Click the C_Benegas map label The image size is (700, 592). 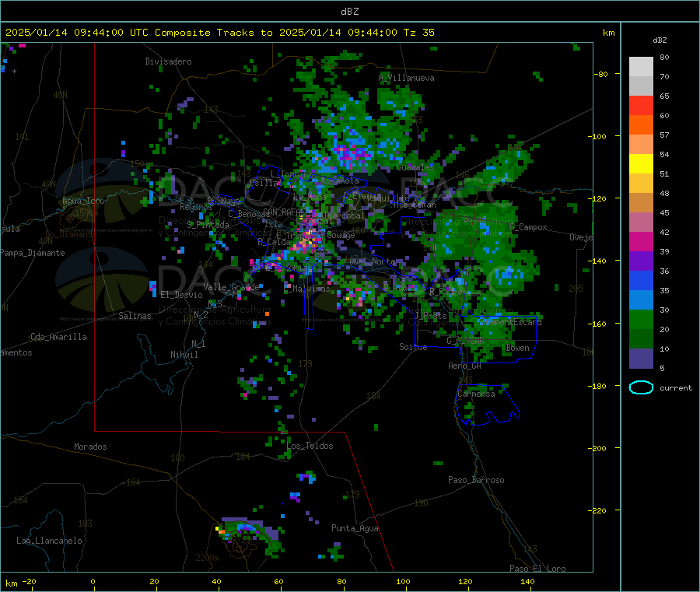point(249,214)
